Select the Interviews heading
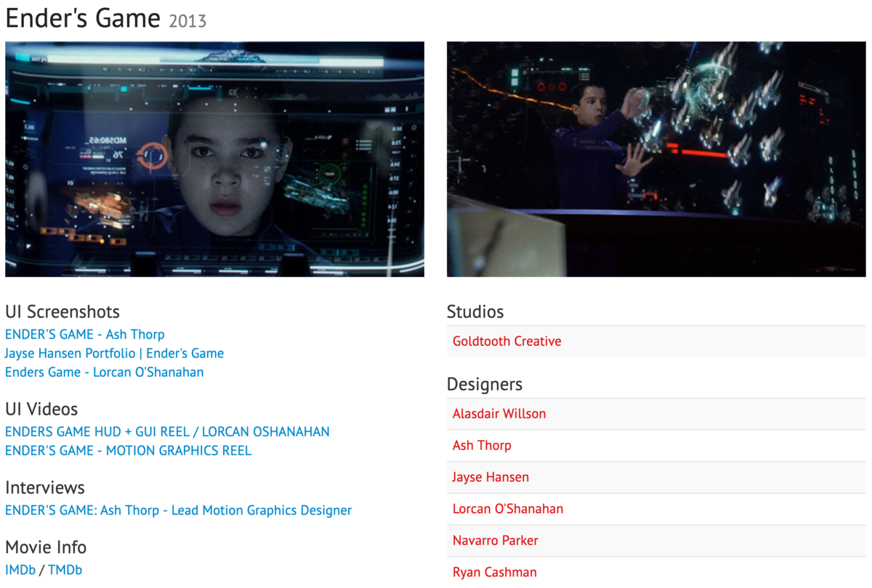 tap(45, 488)
